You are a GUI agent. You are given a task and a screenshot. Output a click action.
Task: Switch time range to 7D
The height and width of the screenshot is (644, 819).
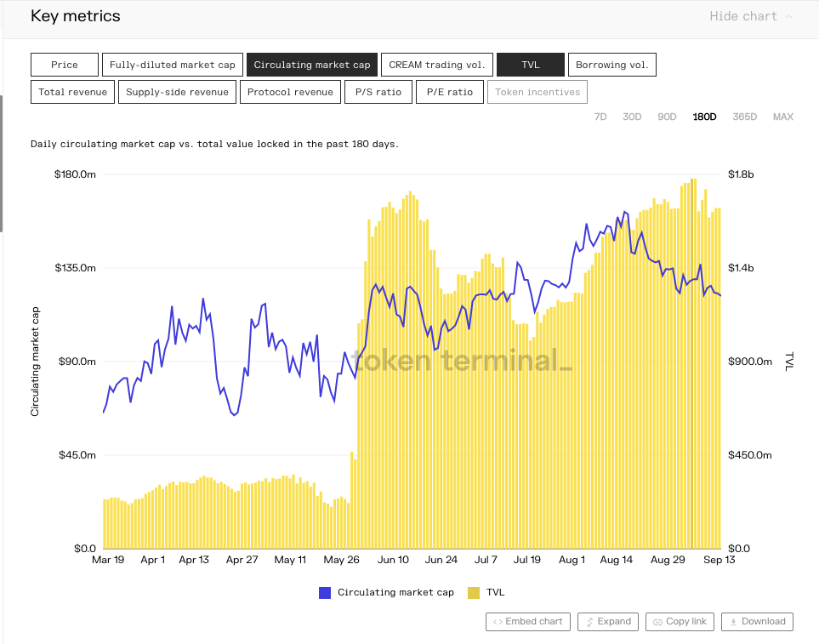(600, 117)
